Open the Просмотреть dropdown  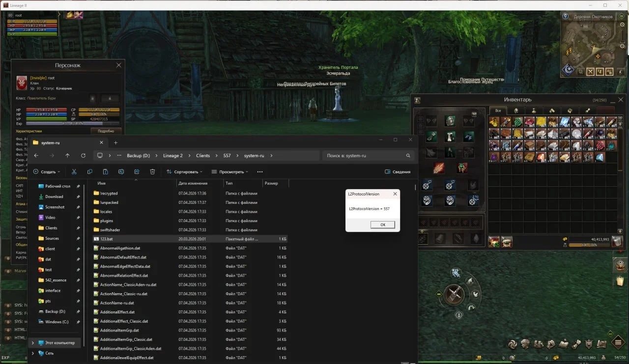tap(229, 171)
